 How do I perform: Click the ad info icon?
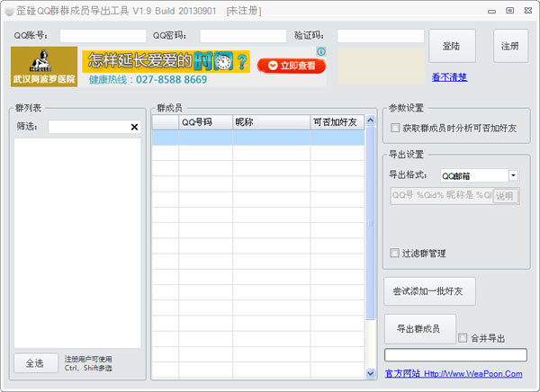pyautogui.click(x=321, y=51)
